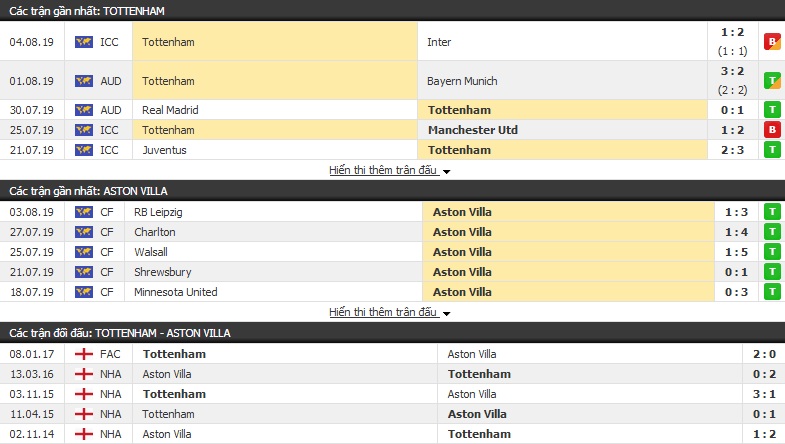Click the world flag icon on the RB Leipzig row
785x444 pixels.
click(84, 212)
